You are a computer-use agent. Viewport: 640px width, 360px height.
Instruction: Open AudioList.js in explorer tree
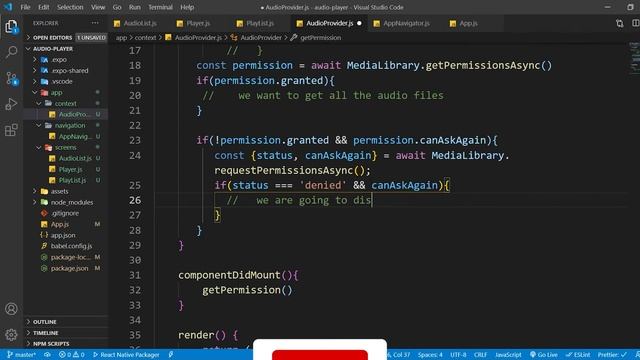pos(75,158)
